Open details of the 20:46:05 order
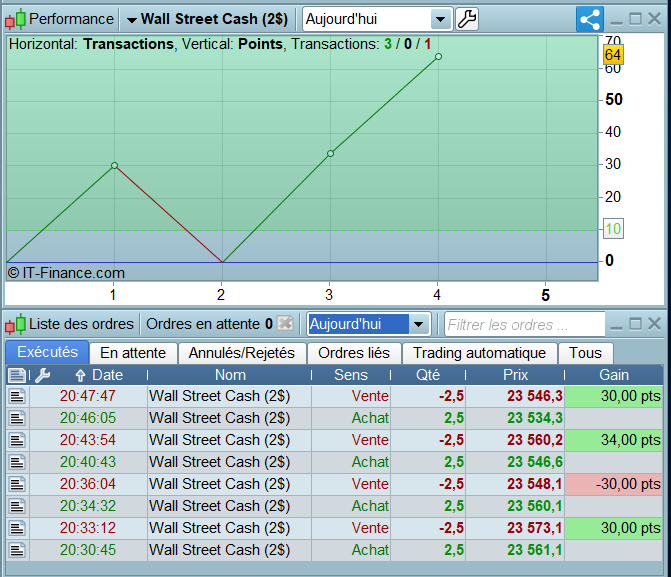The height and width of the screenshot is (577, 671). tap(17, 418)
